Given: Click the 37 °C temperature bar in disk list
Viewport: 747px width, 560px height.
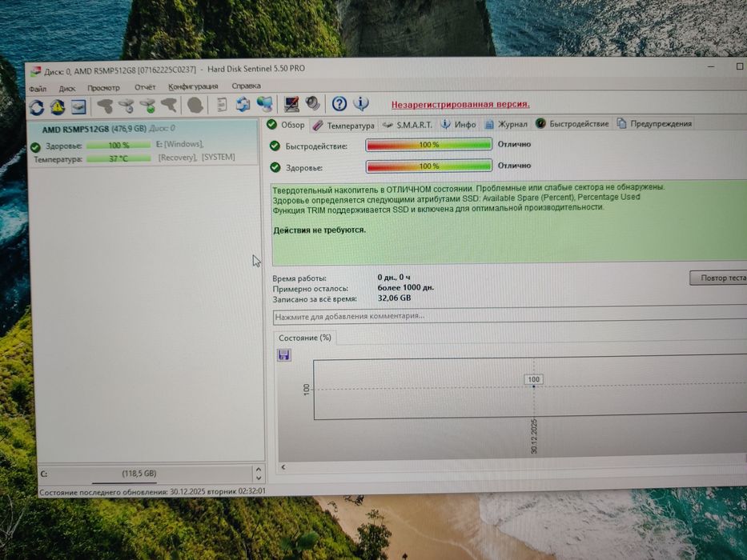Looking at the screenshot, I should click(x=118, y=158).
